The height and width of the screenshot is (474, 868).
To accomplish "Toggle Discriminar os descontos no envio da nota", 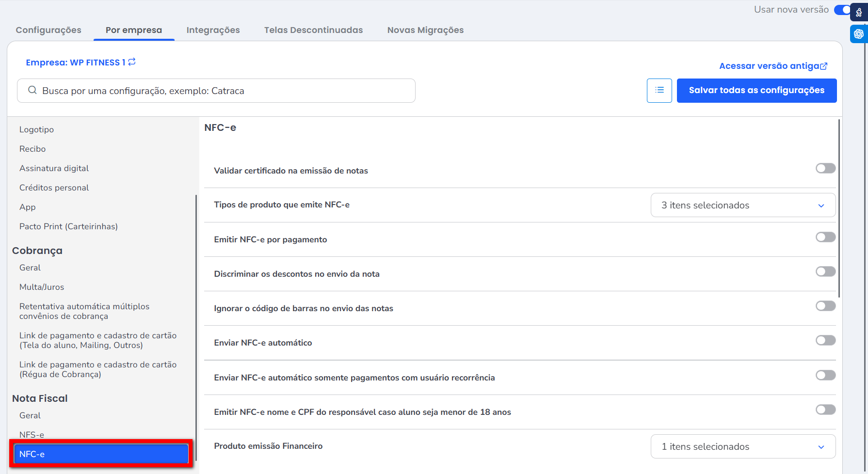I will tap(825, 271).
